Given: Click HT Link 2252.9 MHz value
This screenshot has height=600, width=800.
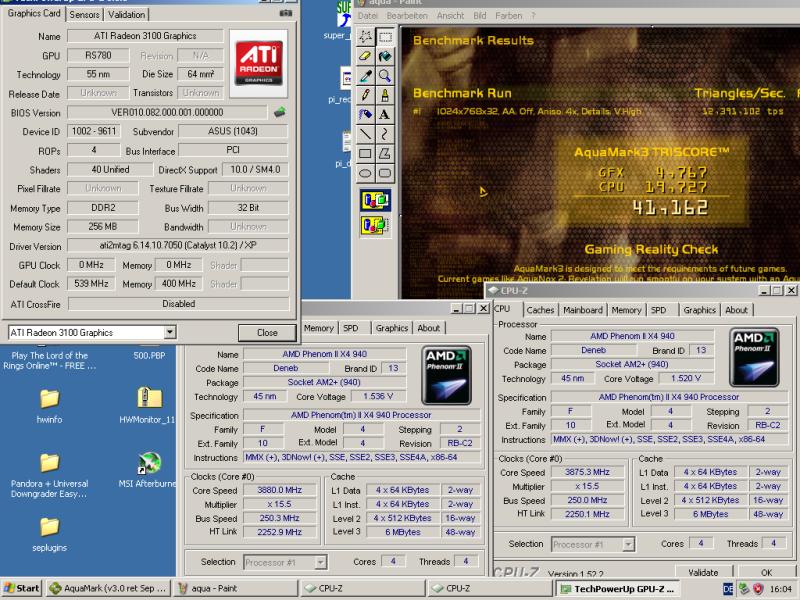Looking at the screenshot, I should tap(279, 532).
